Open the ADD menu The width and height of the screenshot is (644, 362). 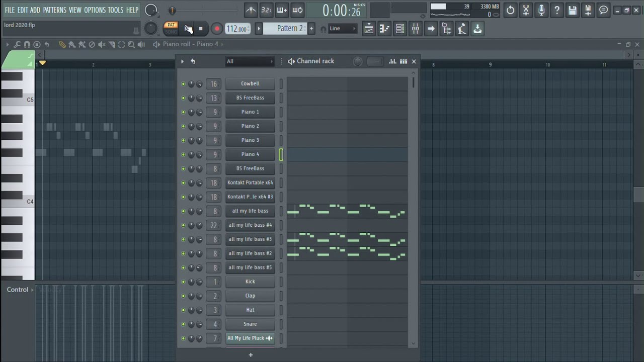point(35,10)
